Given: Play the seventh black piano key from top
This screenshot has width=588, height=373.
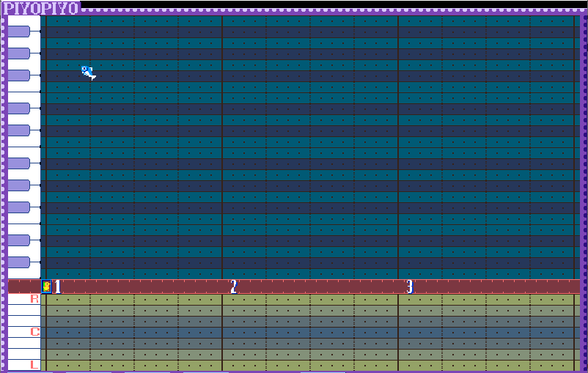Looking at the screenshot, I should pyautogui.click(x=18, y=185).
